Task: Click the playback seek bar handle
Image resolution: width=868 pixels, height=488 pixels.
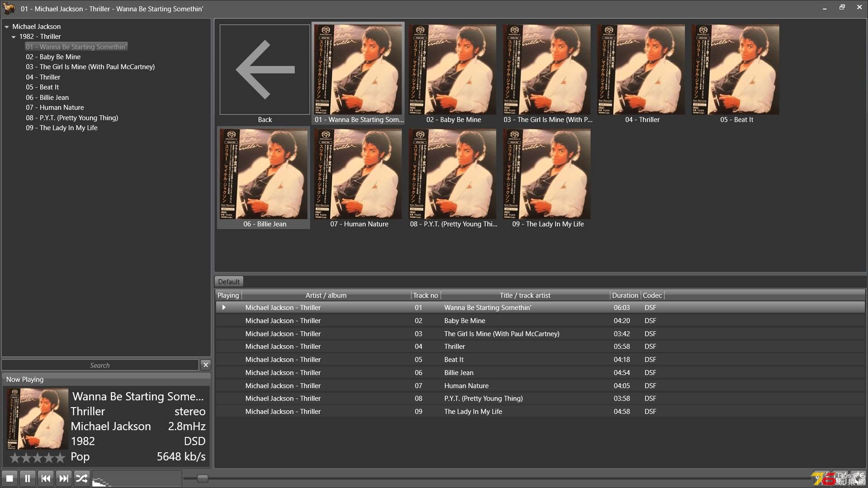Action: 203,478
